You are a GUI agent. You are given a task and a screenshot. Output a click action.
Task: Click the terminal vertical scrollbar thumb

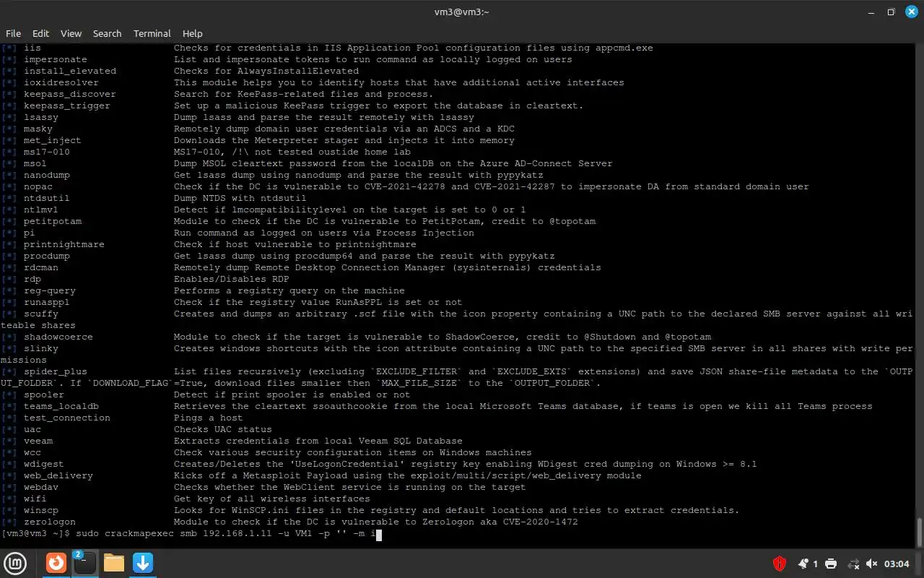[920, 532]
